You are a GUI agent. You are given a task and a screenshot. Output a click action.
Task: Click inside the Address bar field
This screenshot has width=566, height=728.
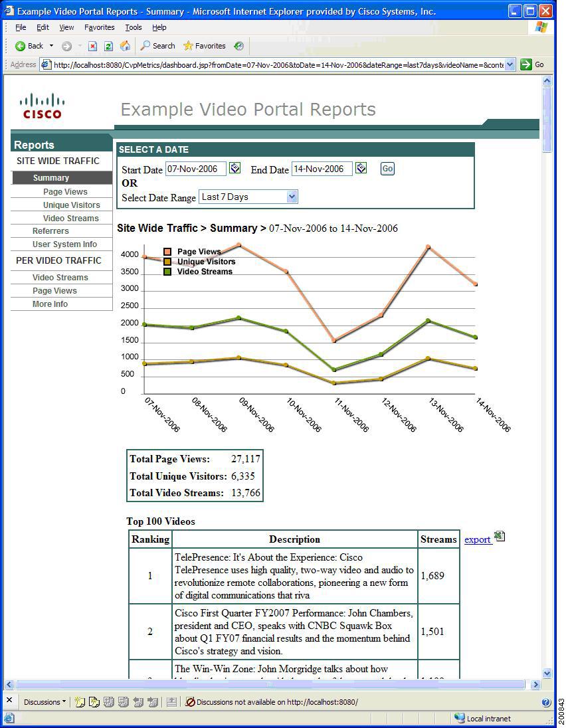click(x=266, y=64)
